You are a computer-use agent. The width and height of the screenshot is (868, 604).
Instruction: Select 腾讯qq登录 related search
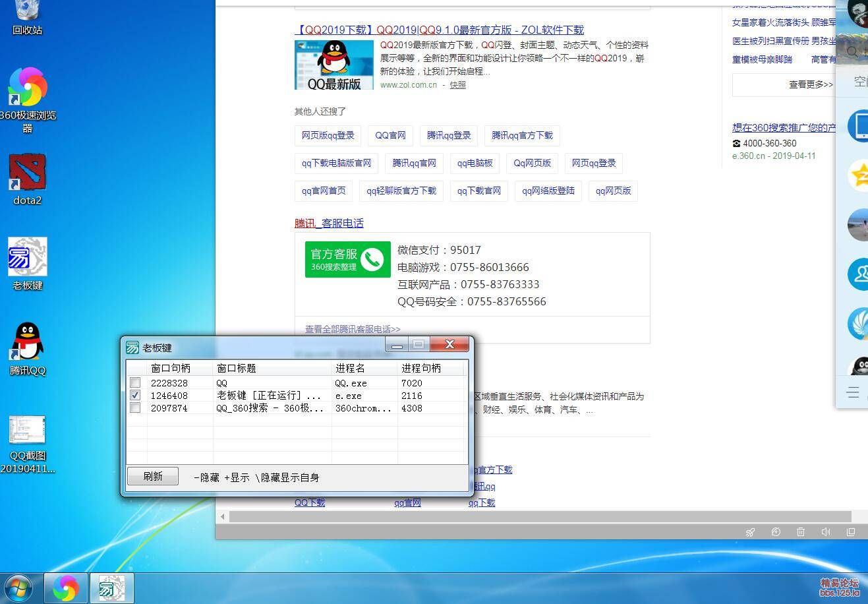[449, 135]
